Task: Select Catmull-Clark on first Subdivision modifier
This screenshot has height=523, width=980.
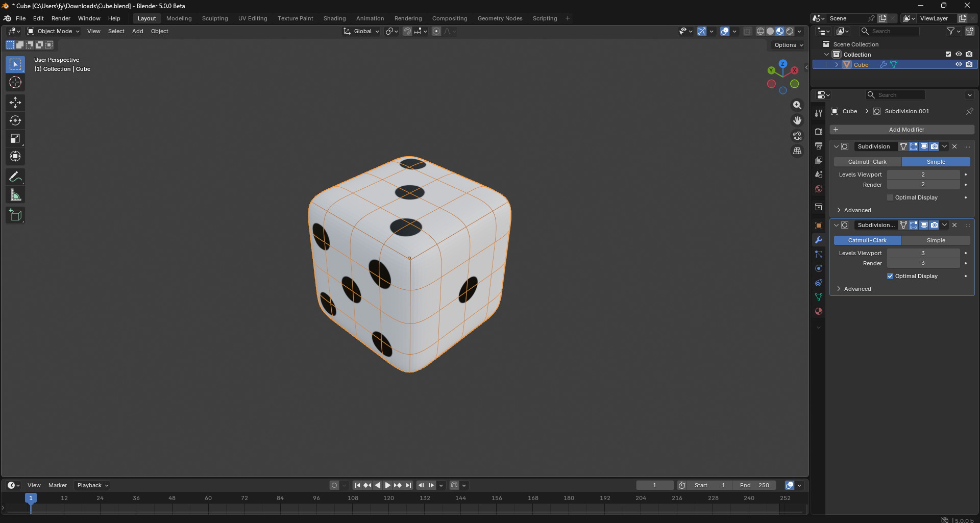Action: [x=867, y=162]
